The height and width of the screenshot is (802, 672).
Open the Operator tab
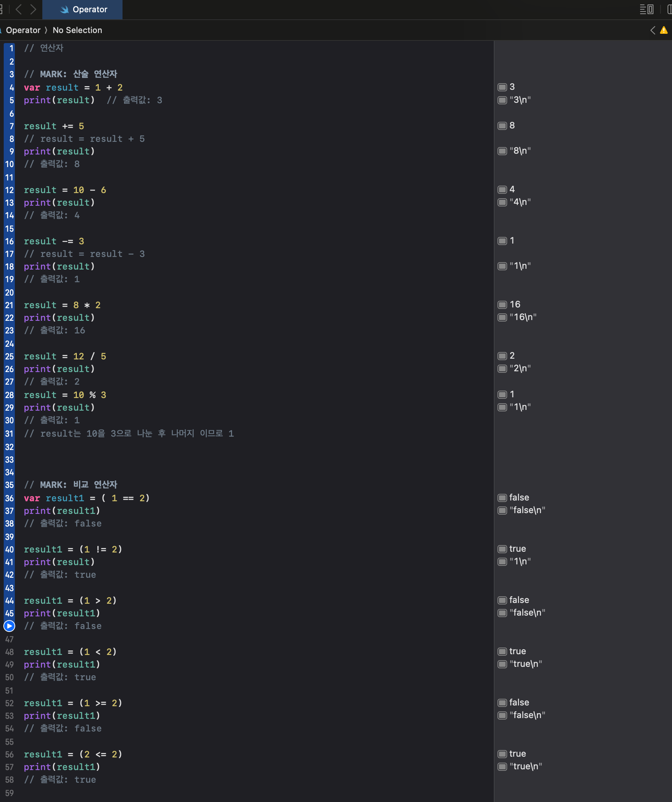coord(82,10)
